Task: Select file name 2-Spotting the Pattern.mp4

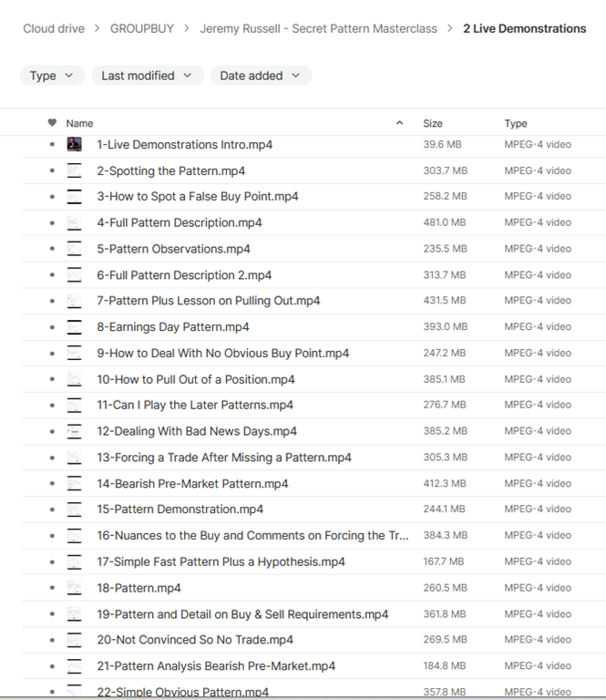Action: 171,171
